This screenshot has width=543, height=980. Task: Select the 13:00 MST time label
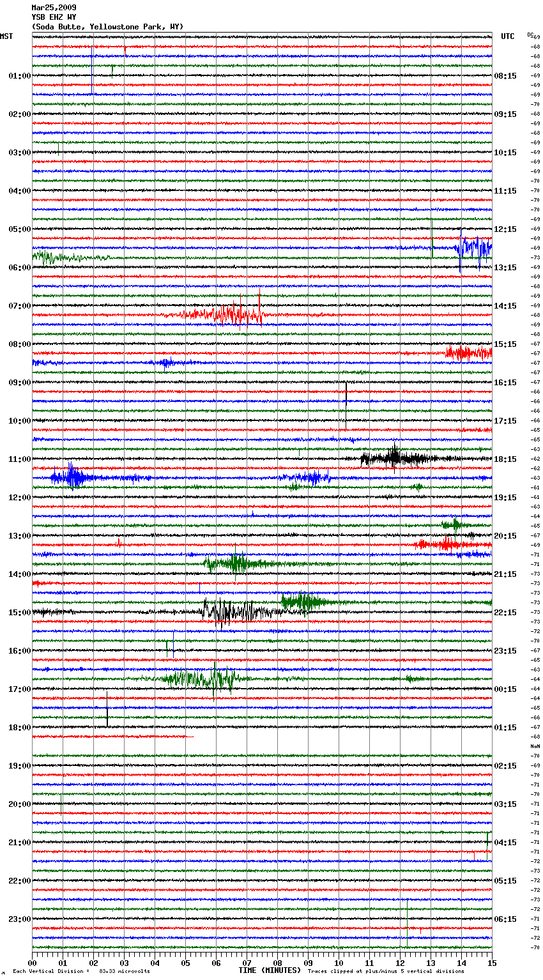[19, 536]
